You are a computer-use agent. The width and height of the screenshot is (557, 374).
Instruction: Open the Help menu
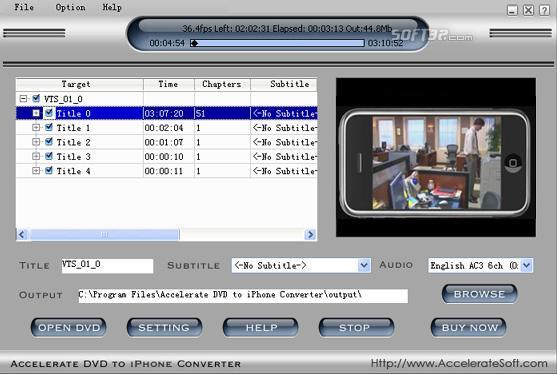pos(112,7)
